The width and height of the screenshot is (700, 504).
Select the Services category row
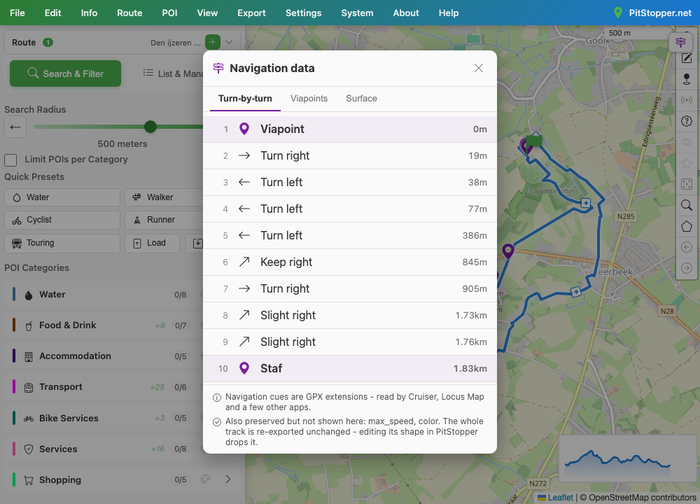coord(104,449)
